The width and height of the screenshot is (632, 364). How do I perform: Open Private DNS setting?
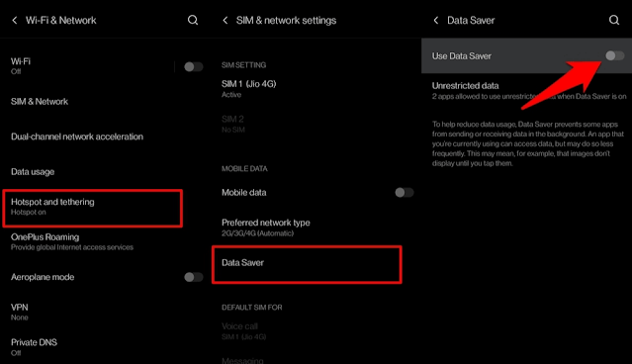105,347
